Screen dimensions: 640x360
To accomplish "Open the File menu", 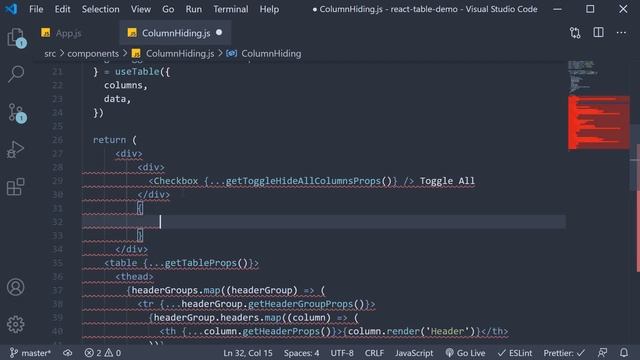I will coord(36,9).
